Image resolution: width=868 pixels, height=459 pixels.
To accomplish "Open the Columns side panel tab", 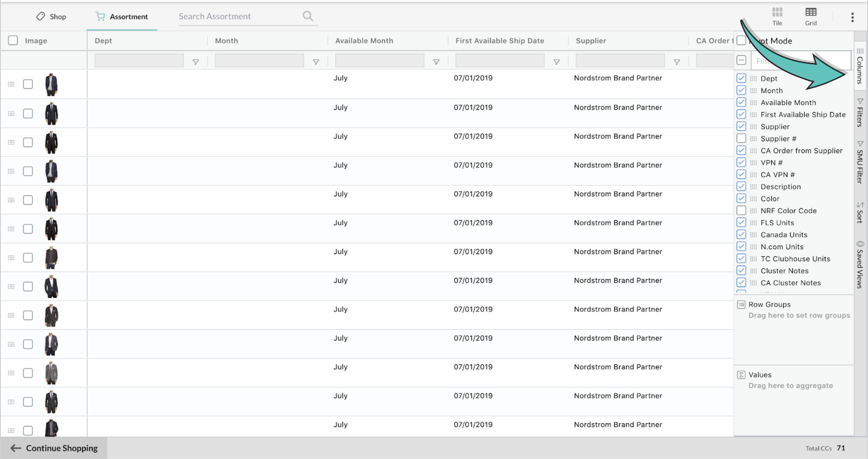I will tap(860, 66).
